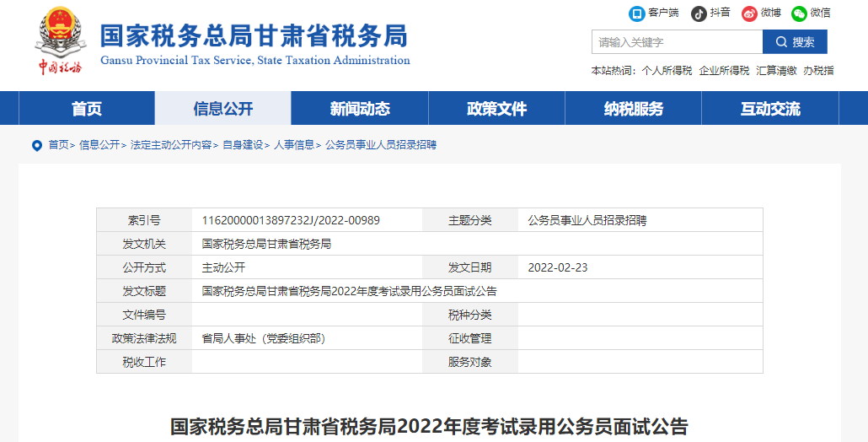Click breadcrumb link 人事信息
Image resolution: width=868 pixels, height=442 pixels.
(294, 145)
